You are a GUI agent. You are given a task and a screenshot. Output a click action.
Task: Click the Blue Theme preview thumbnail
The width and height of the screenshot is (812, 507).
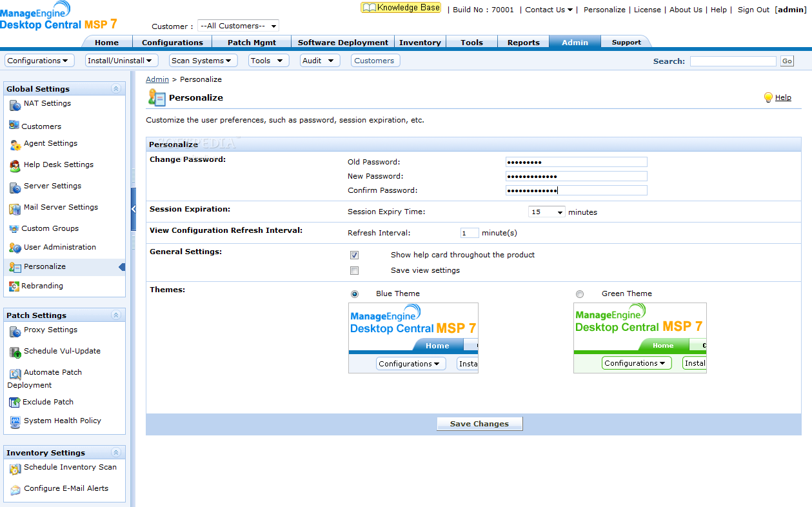click(x=413, y=338)
